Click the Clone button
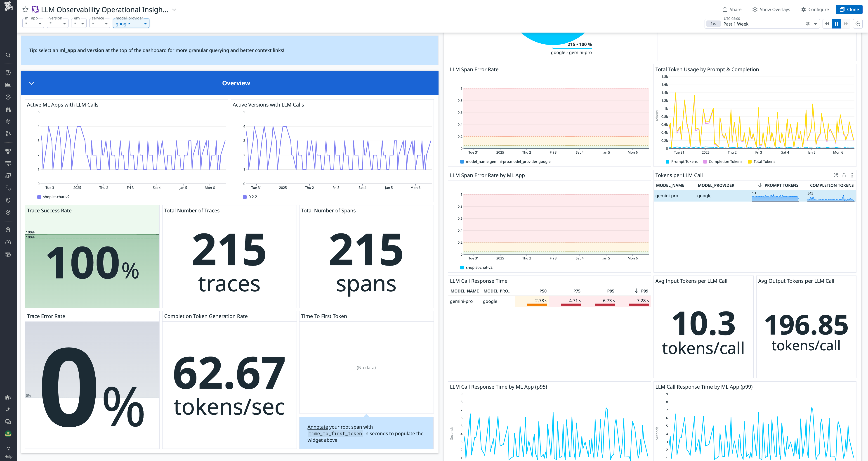Viewport: 868px width, 461px height. click(x=849, y=10)
